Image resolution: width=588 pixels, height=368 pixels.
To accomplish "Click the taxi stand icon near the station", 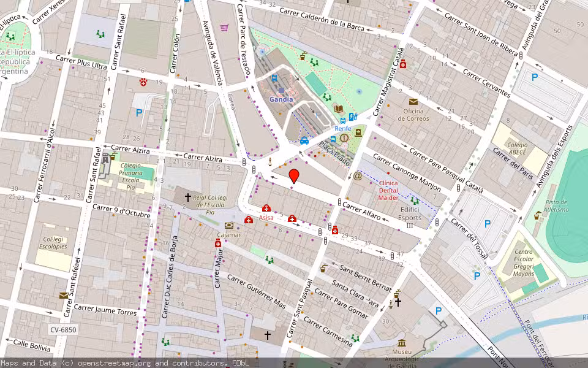I will tap(304, 141).
